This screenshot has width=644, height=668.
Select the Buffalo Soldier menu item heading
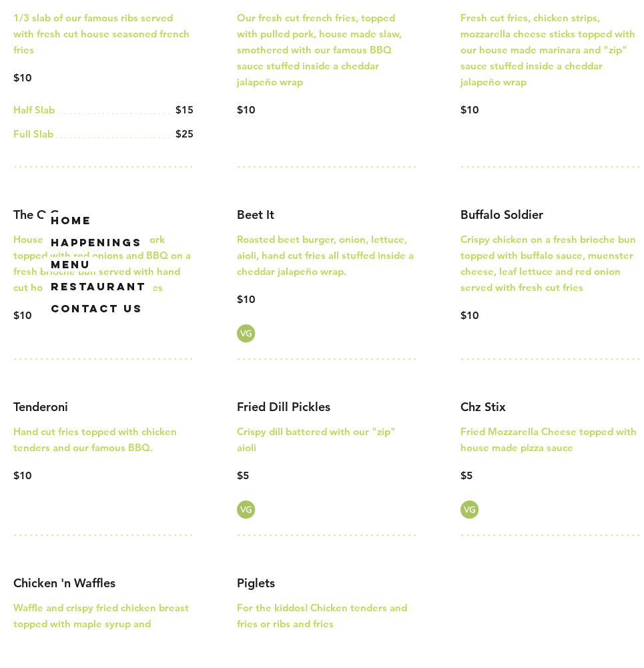tap(502, 215)
